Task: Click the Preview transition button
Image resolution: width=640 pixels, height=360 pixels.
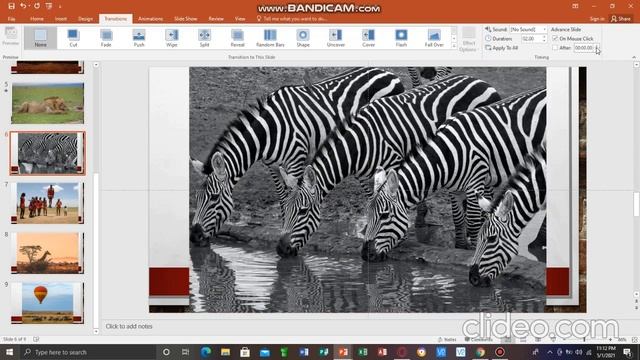Action: tap(11, 36)
